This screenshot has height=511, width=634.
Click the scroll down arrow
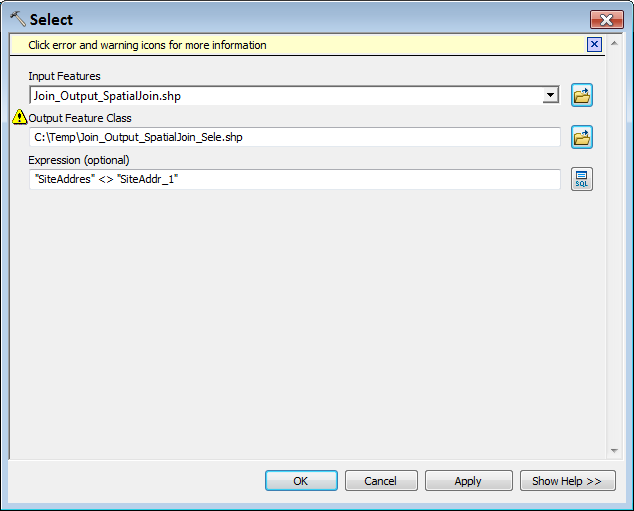coord(615,451)
